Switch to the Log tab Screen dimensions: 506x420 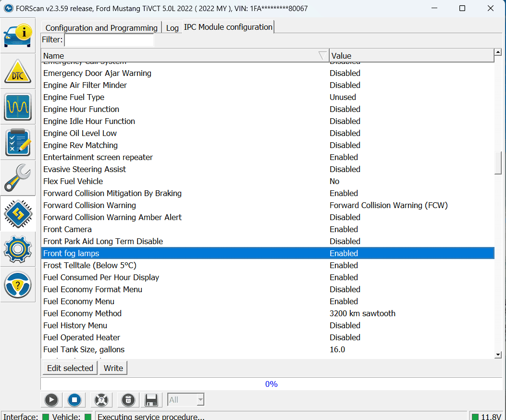[x=173, y=28]
